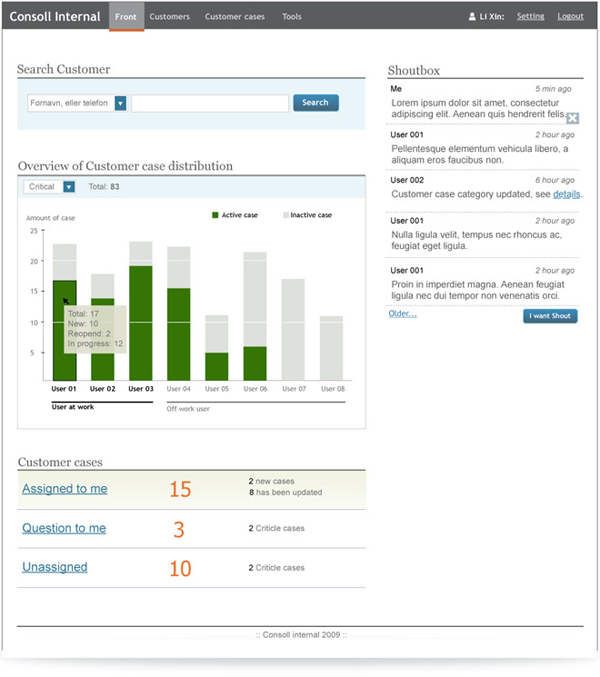Click the User 04 green active bar
600x677 pixels.
tap(179, 334)
